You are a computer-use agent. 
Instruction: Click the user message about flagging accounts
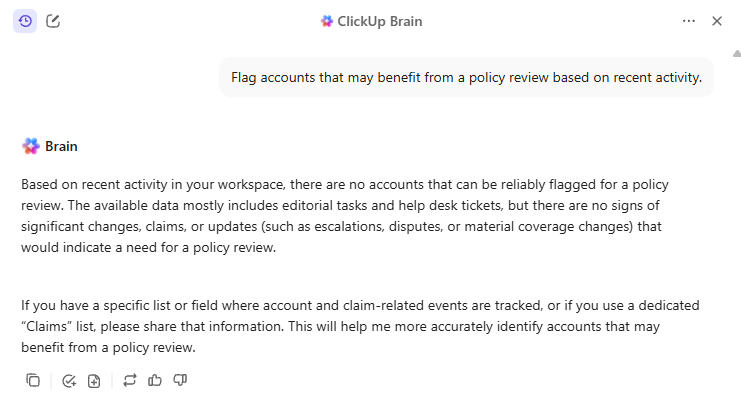[x=466, y=77]
